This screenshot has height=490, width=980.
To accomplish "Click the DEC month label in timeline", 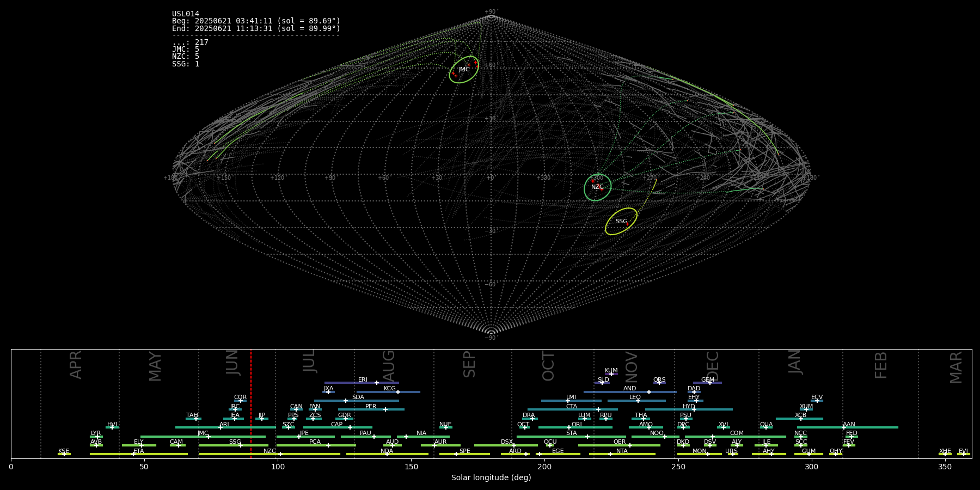I will click(x=713, y=366).
